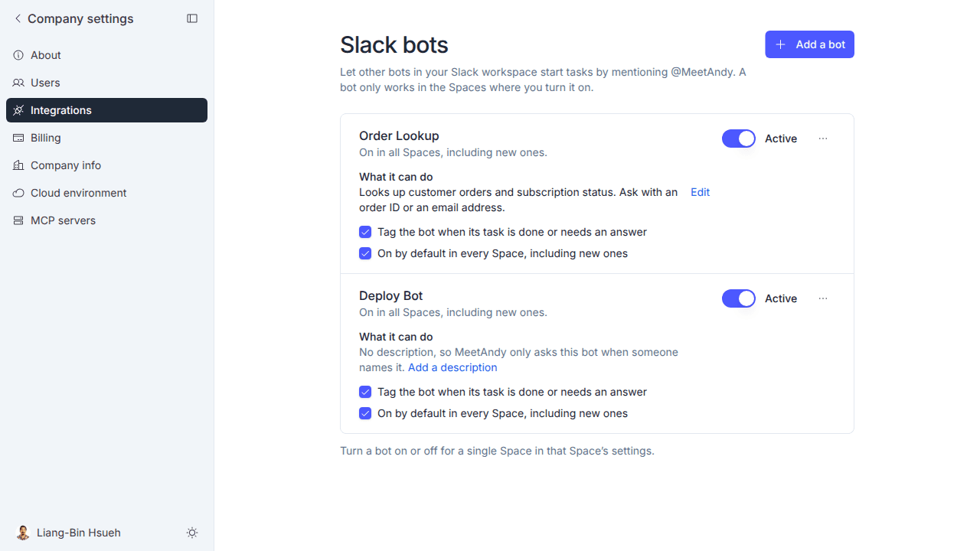Viewport: 980px width, 551px height.
Task: Open Deploy Bot more options menu
Action: click(x=823, y=298)
